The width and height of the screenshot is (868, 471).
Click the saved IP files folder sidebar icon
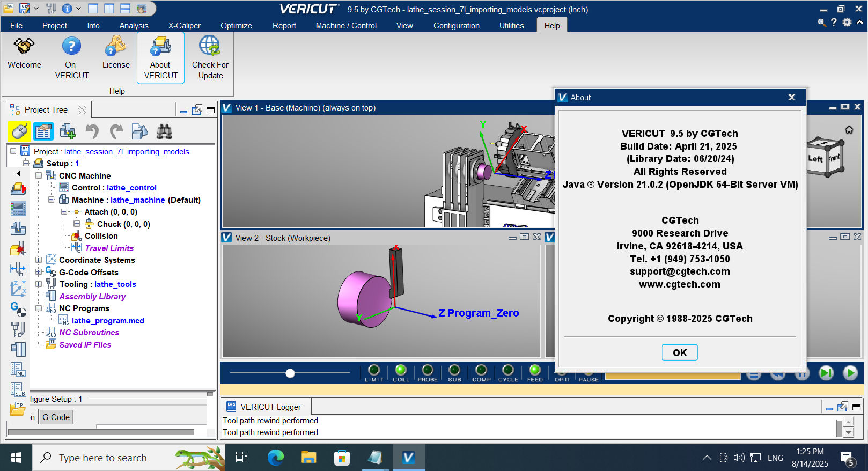click(x=18, y=409)
